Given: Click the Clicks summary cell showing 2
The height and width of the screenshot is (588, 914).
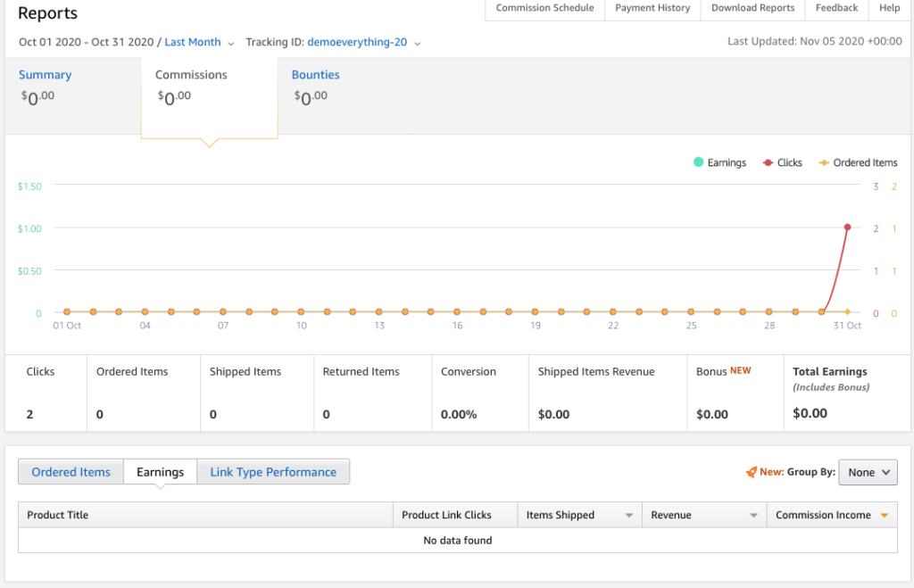Looking at the screenshot, I should pos(46,393).
